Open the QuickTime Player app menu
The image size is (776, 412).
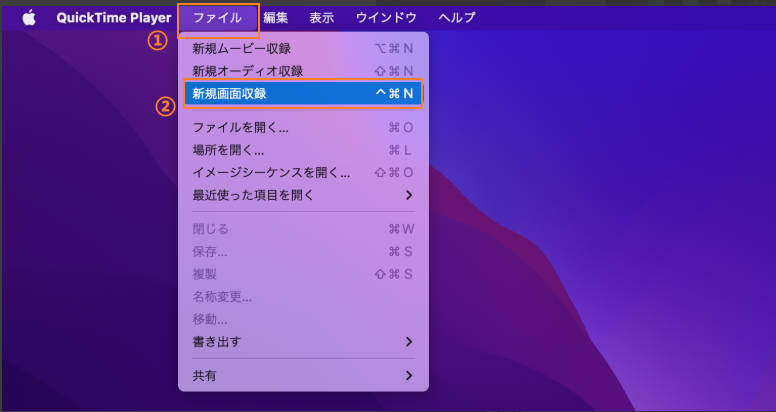pyautogui.click(x=114, y=18)
